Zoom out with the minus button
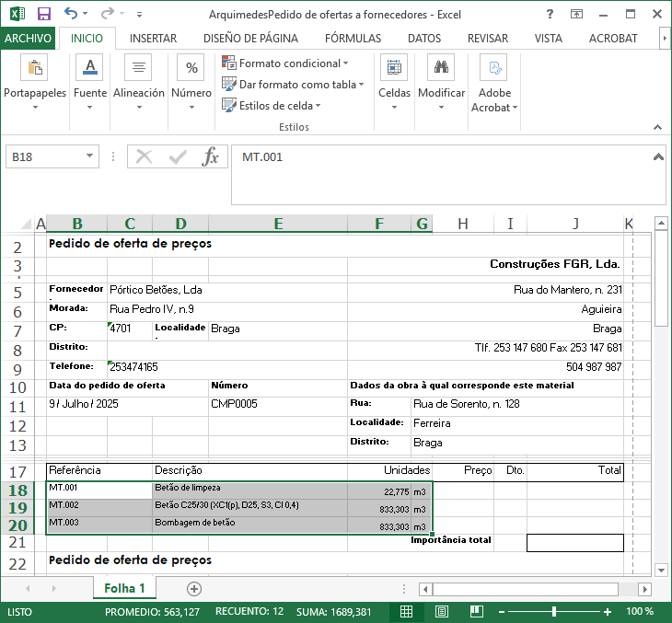This screenshot has width=672, height=623. pos(502,612)
